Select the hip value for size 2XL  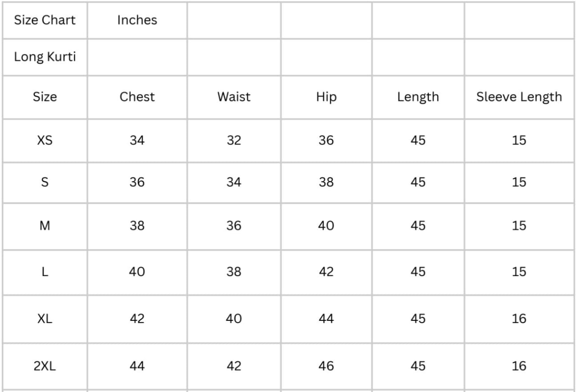[x=326, y=366]
